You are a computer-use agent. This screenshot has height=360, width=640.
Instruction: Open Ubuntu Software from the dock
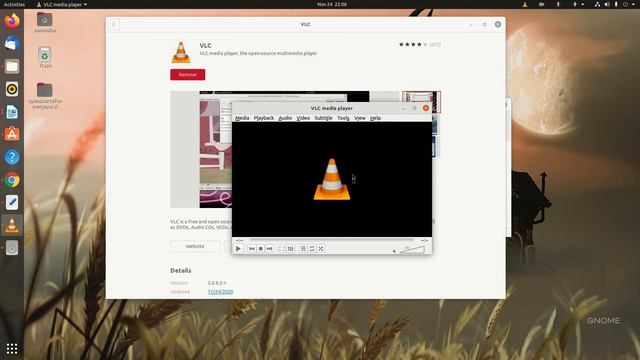click(x=12, y=134)
